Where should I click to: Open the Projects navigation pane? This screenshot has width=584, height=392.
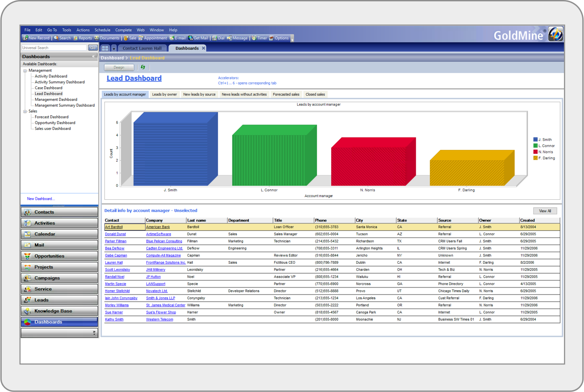pyautogui.click(x=59, y=267)
